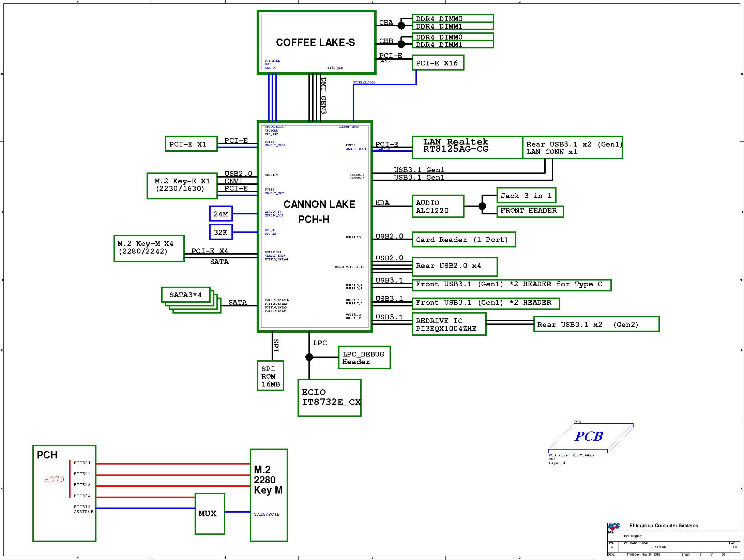Select the 32K crystal box
Screen dimensions: 744x560
[x=221, y=232]
